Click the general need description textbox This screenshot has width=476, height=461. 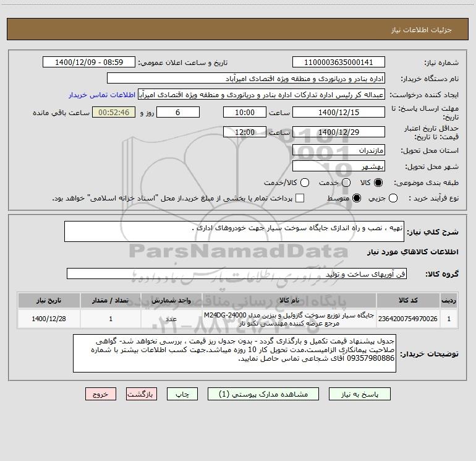click(234, 231)
